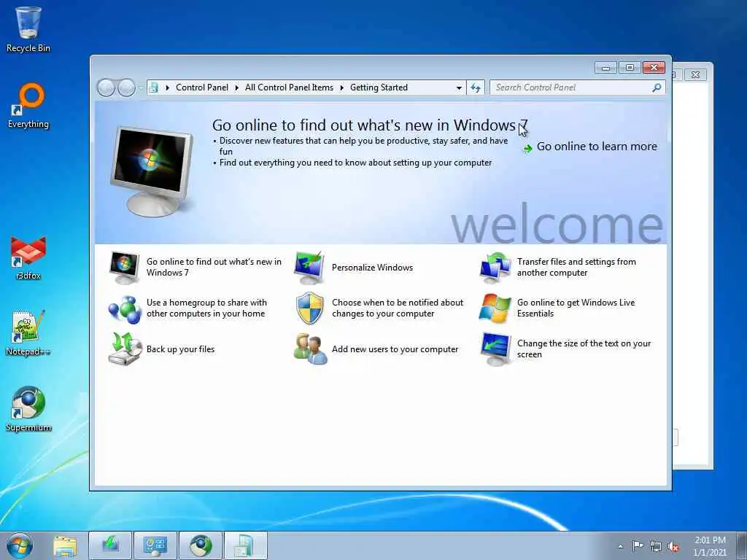This screenshot has width=747, height=560.
Task: Open the Recycle Bin desktop icon
Action: click(x=28, y=28)
